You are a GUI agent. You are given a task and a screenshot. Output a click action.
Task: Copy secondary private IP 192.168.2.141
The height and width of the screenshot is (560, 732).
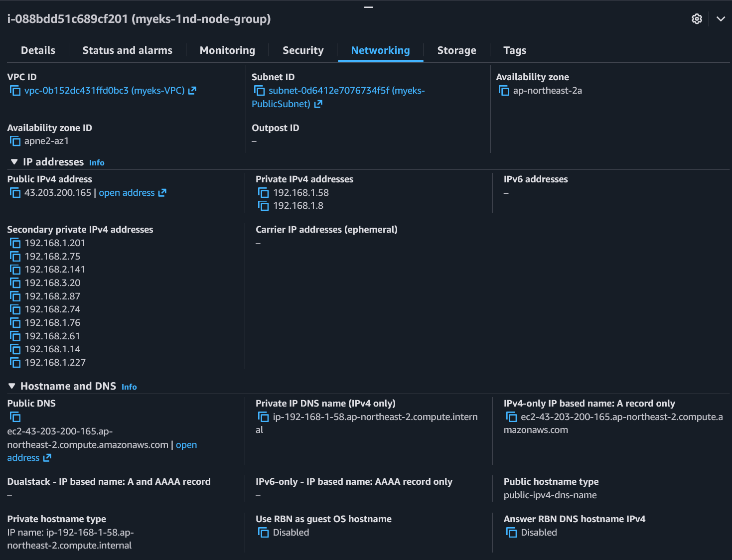point(15,269)
